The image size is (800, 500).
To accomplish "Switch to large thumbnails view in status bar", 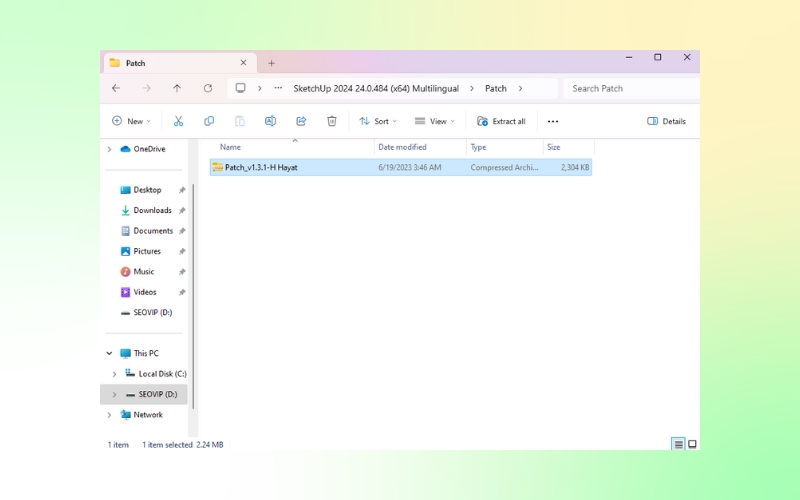I will (x=692, y=444).
